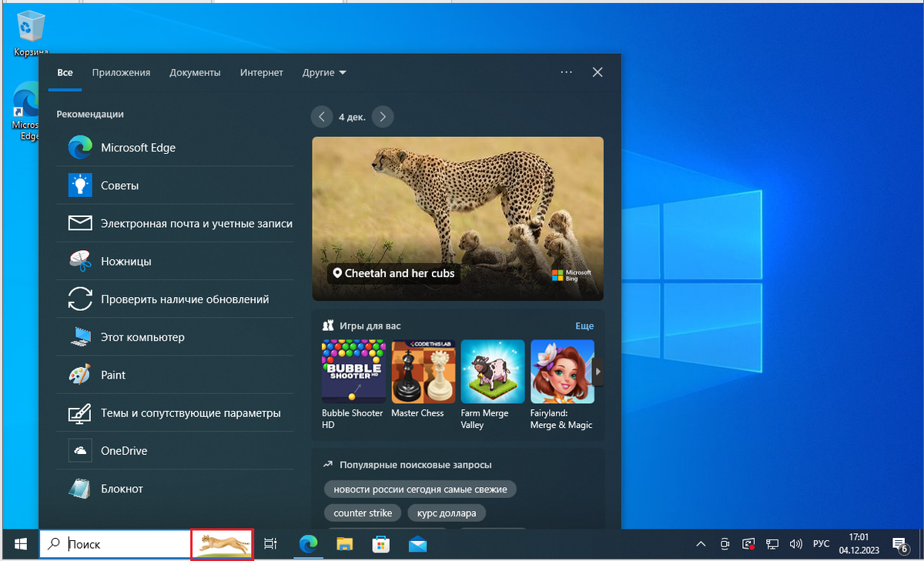
Task: Expand the Другие filter dropdown
Action: 324,72
